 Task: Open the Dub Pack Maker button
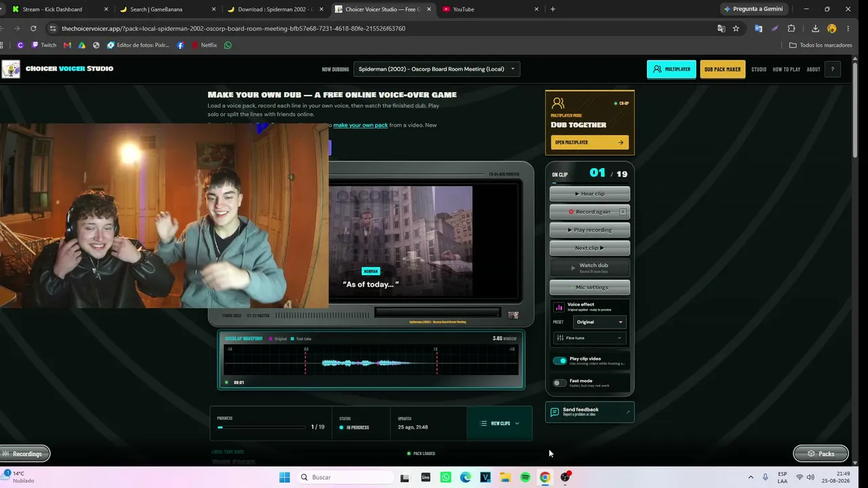(722, 69)
